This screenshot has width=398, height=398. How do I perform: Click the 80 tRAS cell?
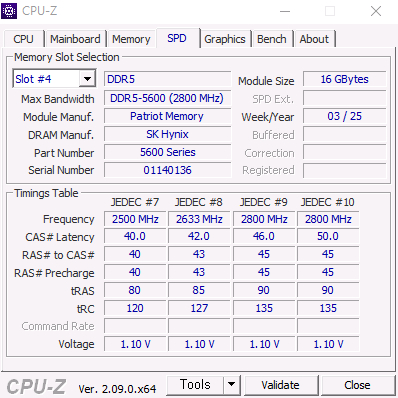[x=135, y=290]
